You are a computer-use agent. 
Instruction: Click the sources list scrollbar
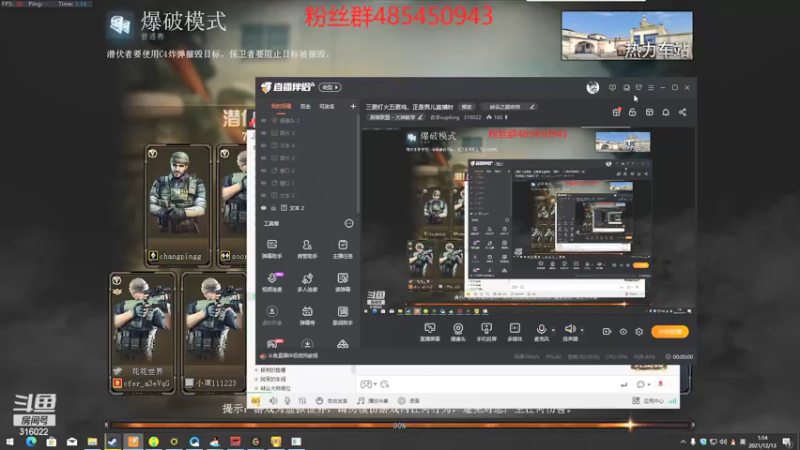[359, 163]
